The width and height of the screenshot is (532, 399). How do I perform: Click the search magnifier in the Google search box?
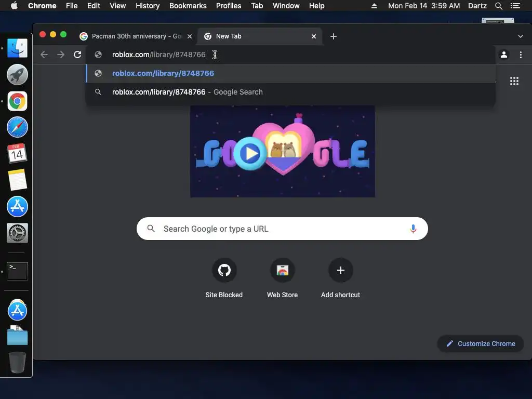point(151,229)
